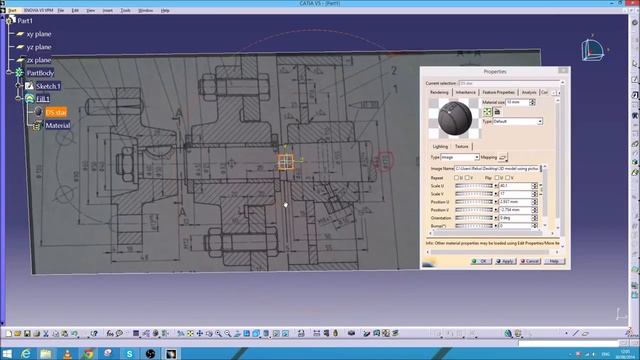This screenshot has height=360, width=640.
Task: Click the Zoom Out magnifier icon
Action: tap(228, 333)
